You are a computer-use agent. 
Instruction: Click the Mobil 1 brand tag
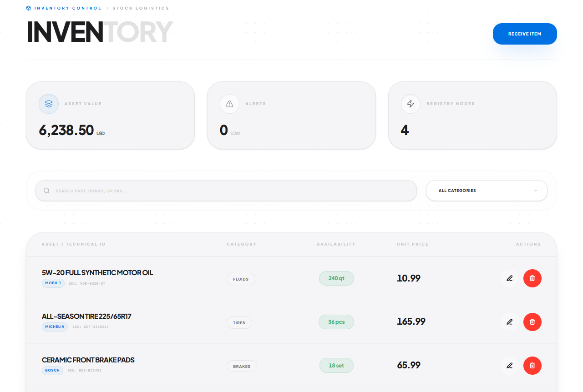(53, 283)
